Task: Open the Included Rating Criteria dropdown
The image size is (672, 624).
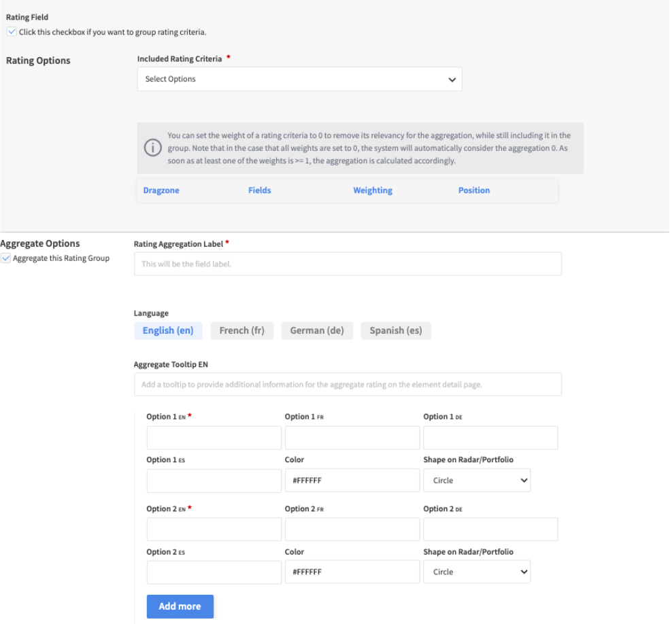Action: [299, 79]
